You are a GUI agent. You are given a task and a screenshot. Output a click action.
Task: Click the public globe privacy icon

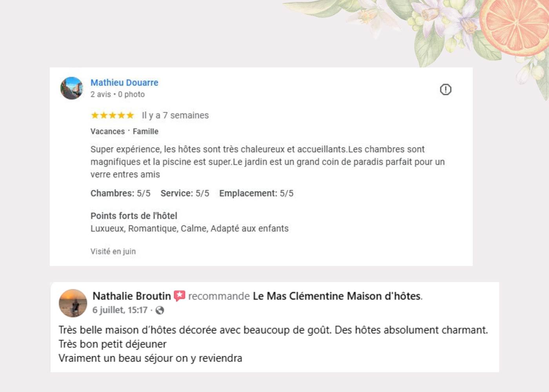[x=160, y=310]
